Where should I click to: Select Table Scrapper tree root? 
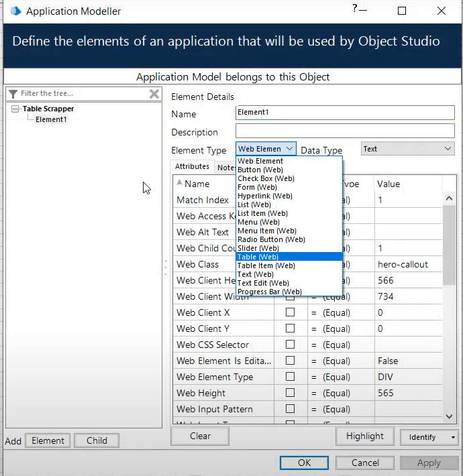48,109
